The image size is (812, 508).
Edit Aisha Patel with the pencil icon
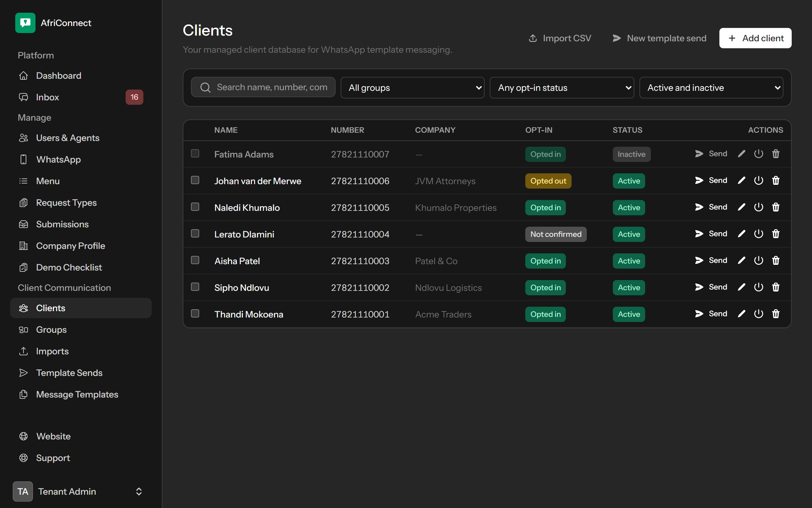click(742, 260)
